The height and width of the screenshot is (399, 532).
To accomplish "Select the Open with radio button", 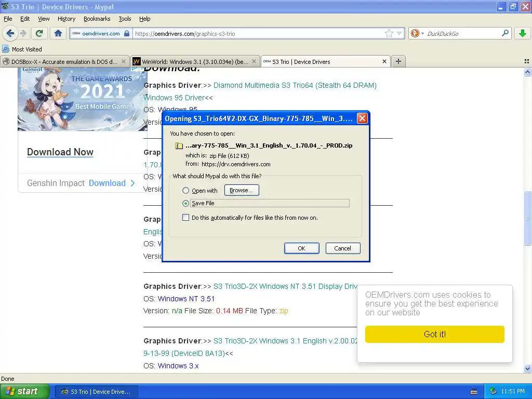I will [185, 190].
